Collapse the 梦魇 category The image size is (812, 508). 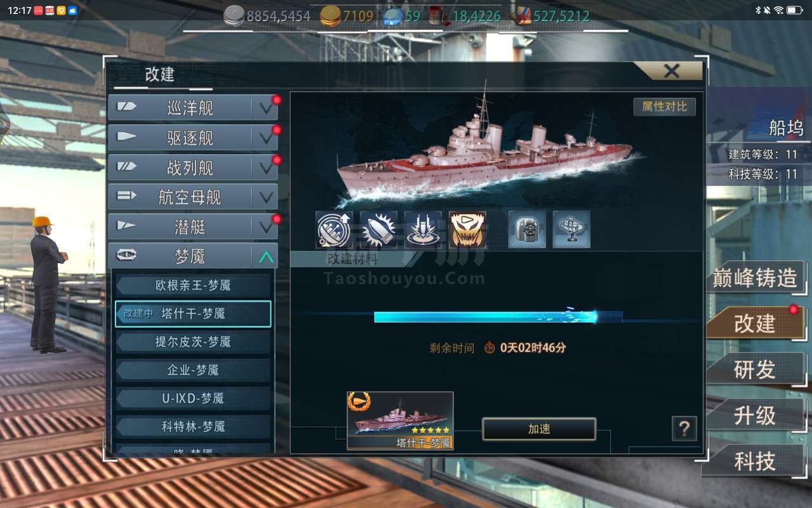pyautogui.click(x=193, y=257)
